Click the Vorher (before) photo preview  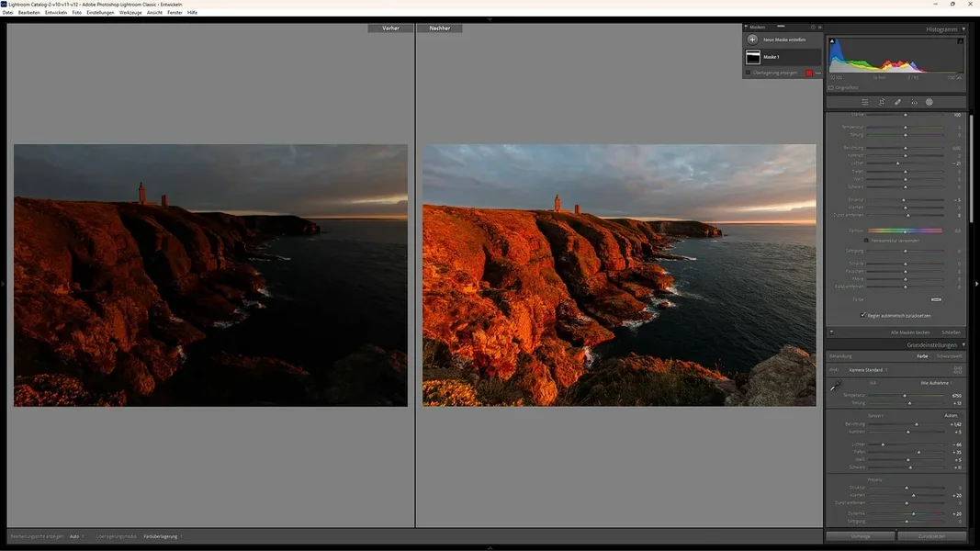(x=210, y=275)
